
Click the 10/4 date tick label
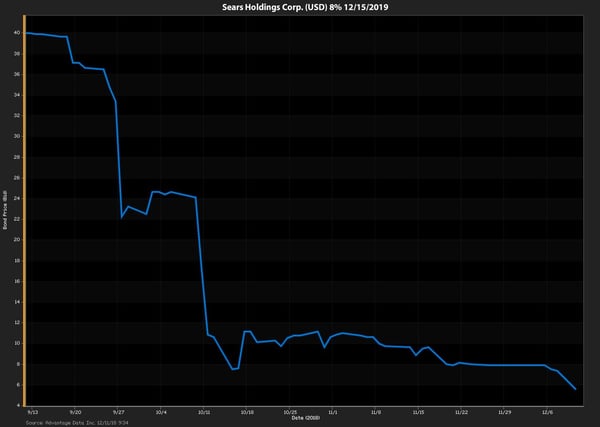point(161,412)
